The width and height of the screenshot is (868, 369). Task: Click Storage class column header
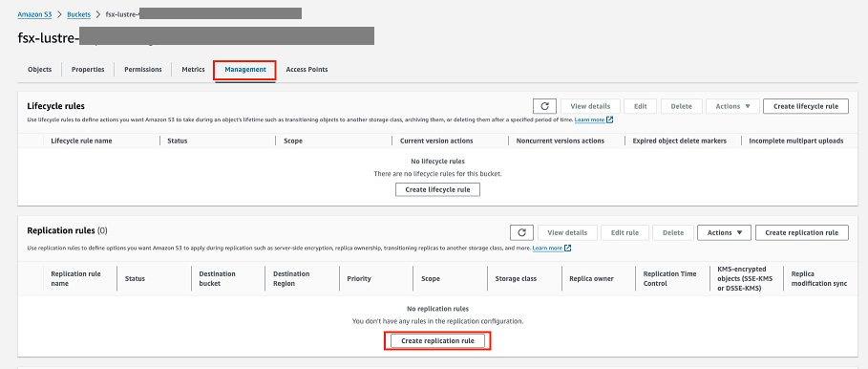516,279
